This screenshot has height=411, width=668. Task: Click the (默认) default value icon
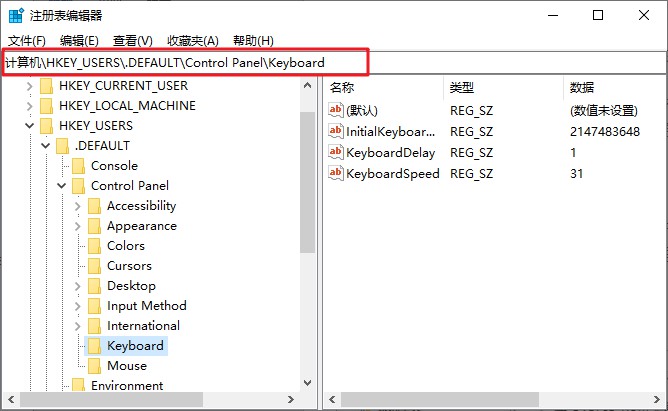click(x=335, y=110)
